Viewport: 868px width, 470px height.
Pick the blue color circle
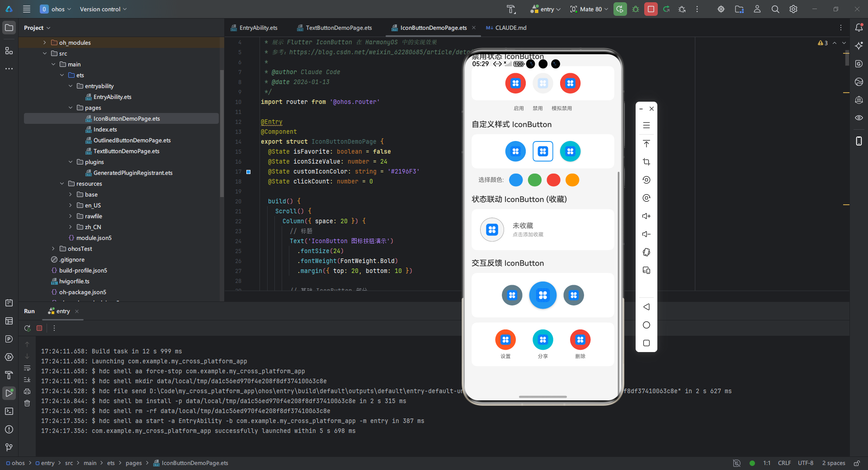[x=516, y=180]
